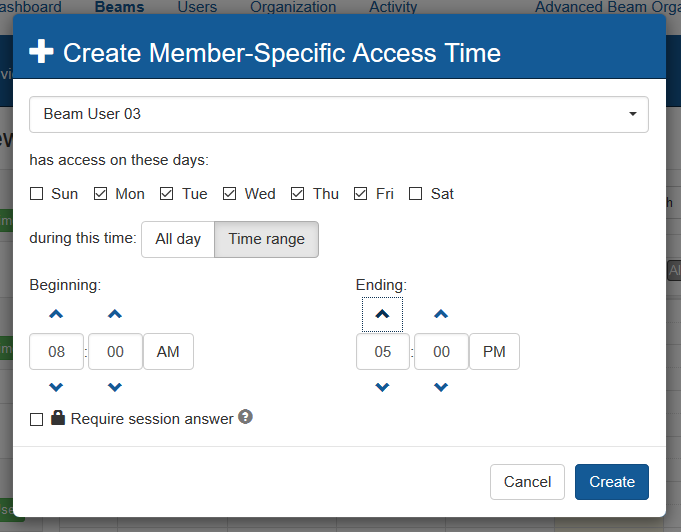Increase the Ending minutes with up arrow
Image resolution: width=681 pixels, height=532 pixels.
point(441,315)
